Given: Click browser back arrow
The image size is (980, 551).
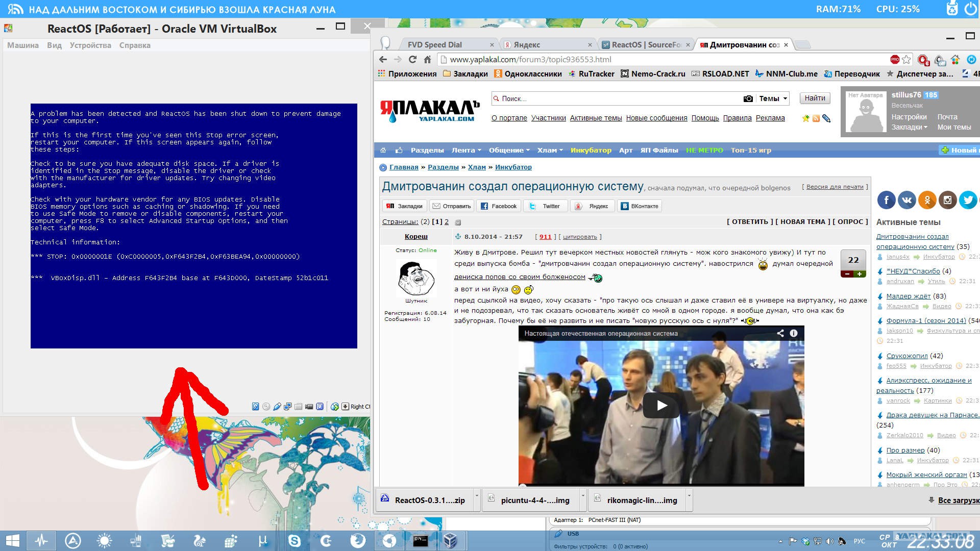Looking at the screenshot, I should 383,59.
